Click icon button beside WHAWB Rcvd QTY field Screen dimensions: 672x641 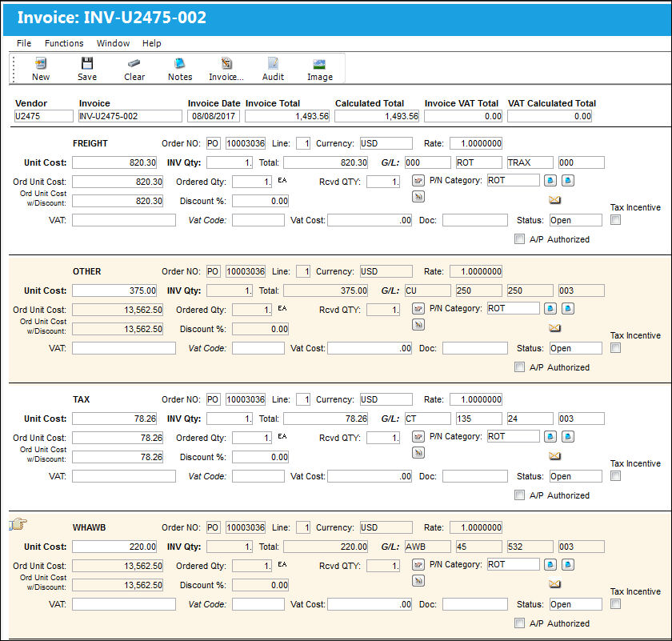(418, 565)
